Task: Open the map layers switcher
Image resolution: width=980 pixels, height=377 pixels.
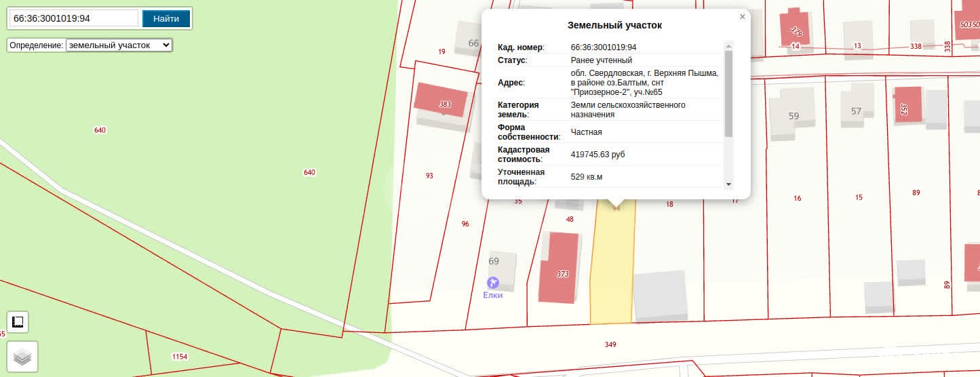Action: point(22,356)
